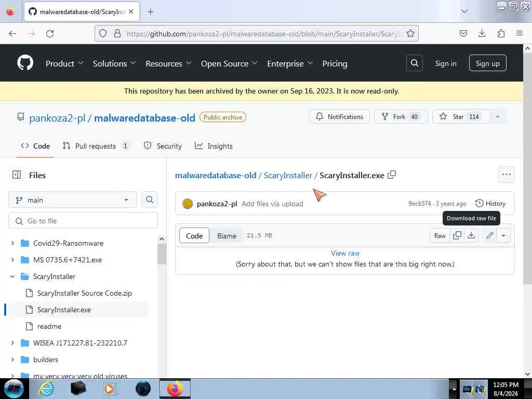Screen dimensions: 532x399
Task: Launch Internet Explorer from taskbar
Action: (x=46, y=389)
